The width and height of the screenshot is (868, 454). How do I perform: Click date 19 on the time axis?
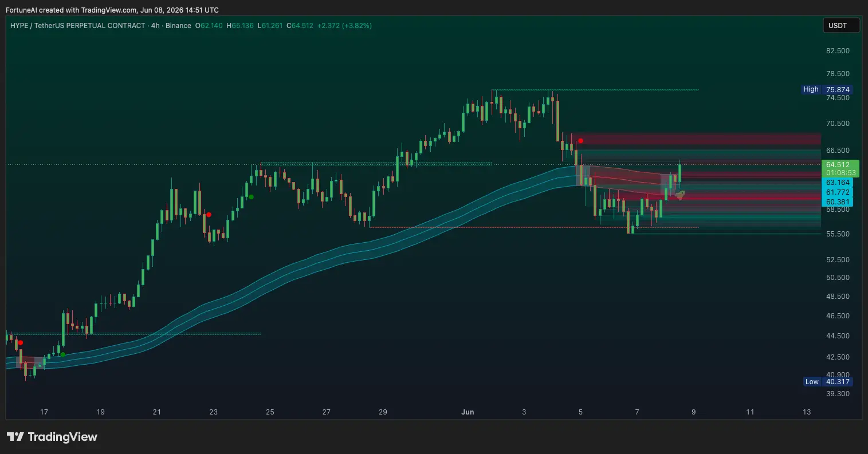(x=100, y=412)
